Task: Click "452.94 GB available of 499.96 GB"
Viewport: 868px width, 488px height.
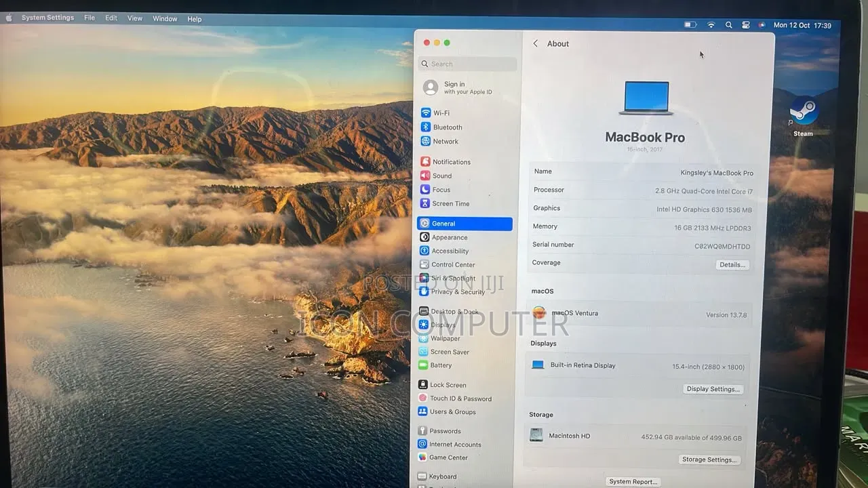Action: (x=691, y=438)
